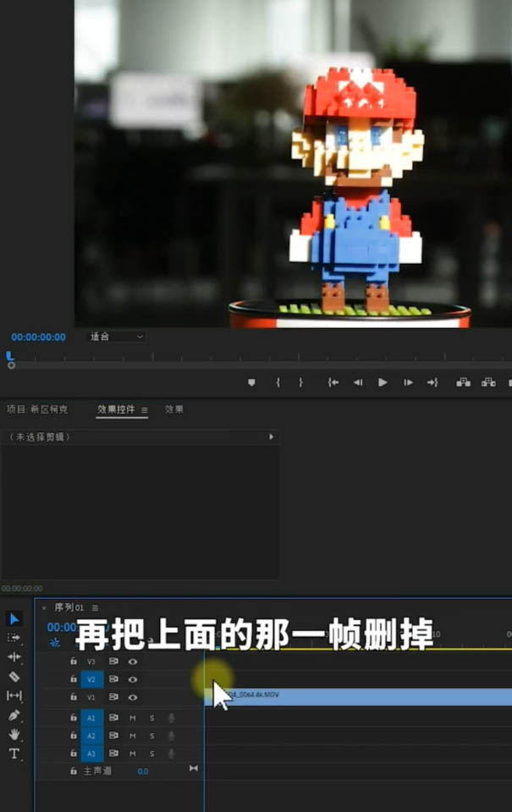Click the master track 0.0 level value

coord(142,771)
